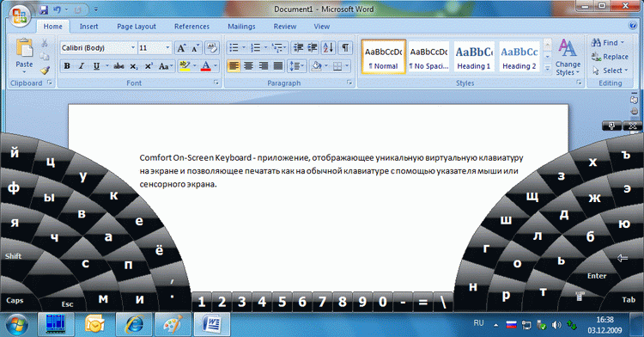Image resolution: width=644 pixels, height=337 pixels.
Task: Click the Bullets list icon
Action: [x=234, y=47]
